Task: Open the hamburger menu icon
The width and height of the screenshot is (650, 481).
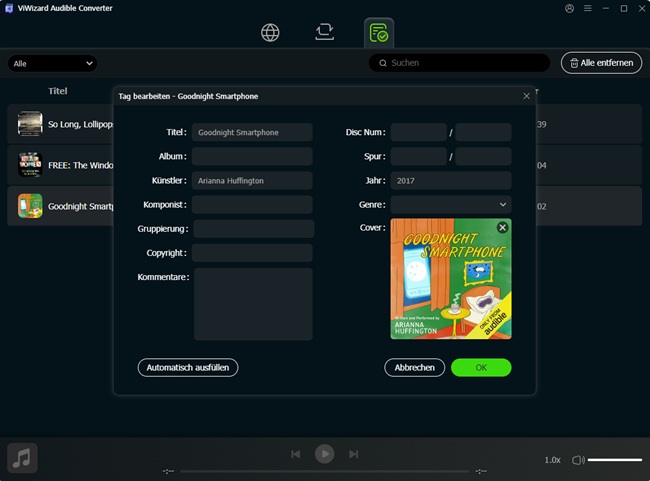Action: click(x=587, y=8)
